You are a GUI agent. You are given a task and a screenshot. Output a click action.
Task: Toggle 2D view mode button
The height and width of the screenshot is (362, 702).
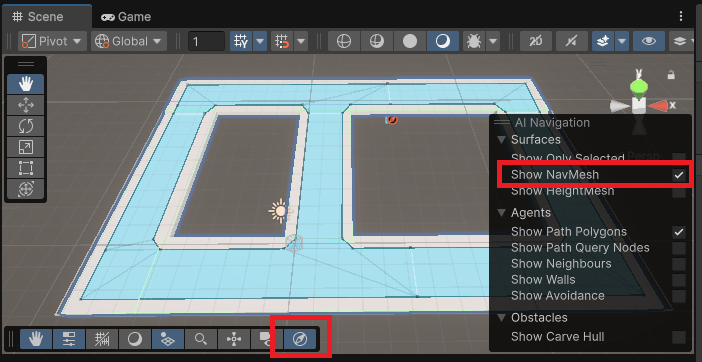536,41
